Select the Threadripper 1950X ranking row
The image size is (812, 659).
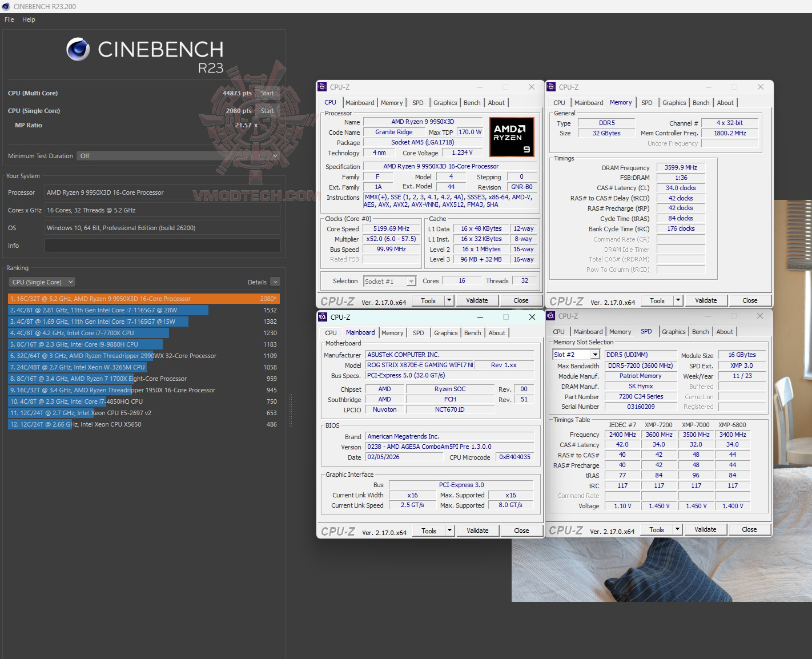[144, 390]
